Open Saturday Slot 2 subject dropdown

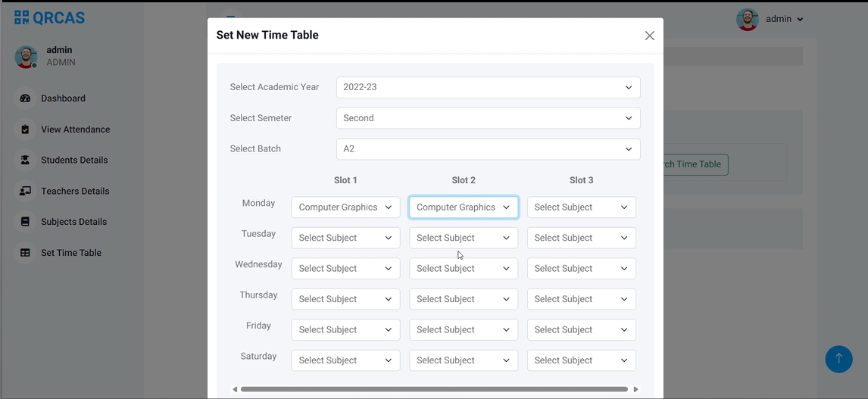tap(464, 360)
